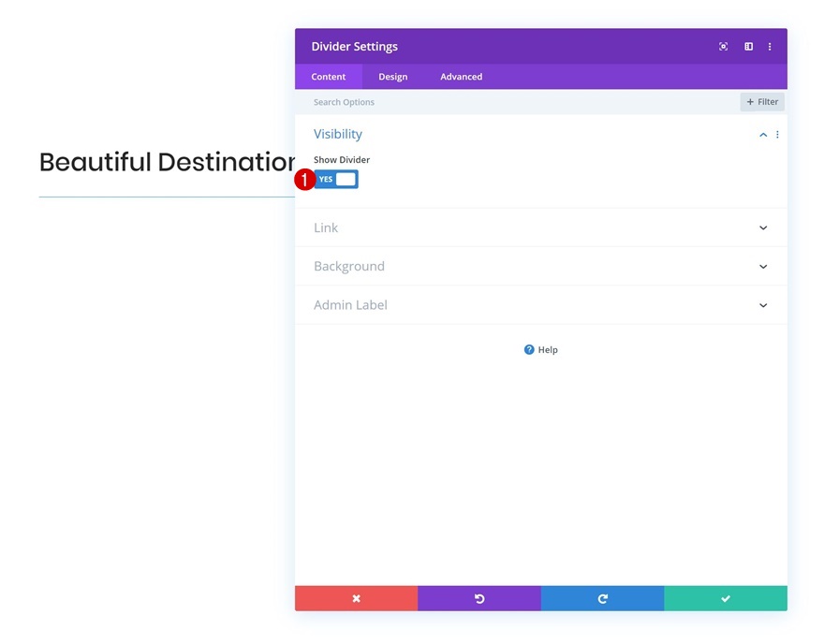Save changes with the green checkmark

(726, 598)
